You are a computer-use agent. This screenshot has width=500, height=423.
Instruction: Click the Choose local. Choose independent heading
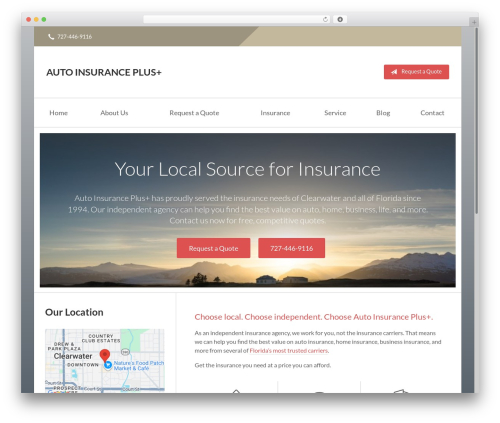coord(314,317)
